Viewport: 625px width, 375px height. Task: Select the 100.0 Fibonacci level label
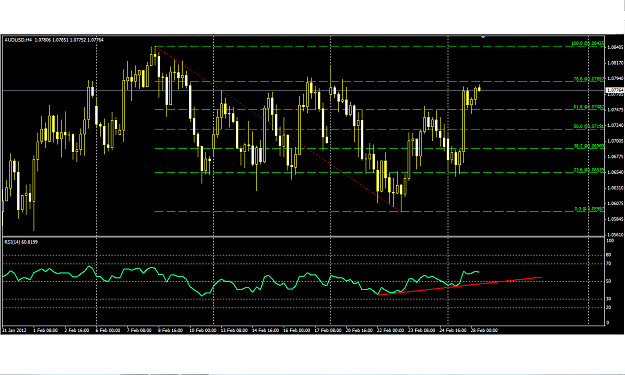click(588, 43)
